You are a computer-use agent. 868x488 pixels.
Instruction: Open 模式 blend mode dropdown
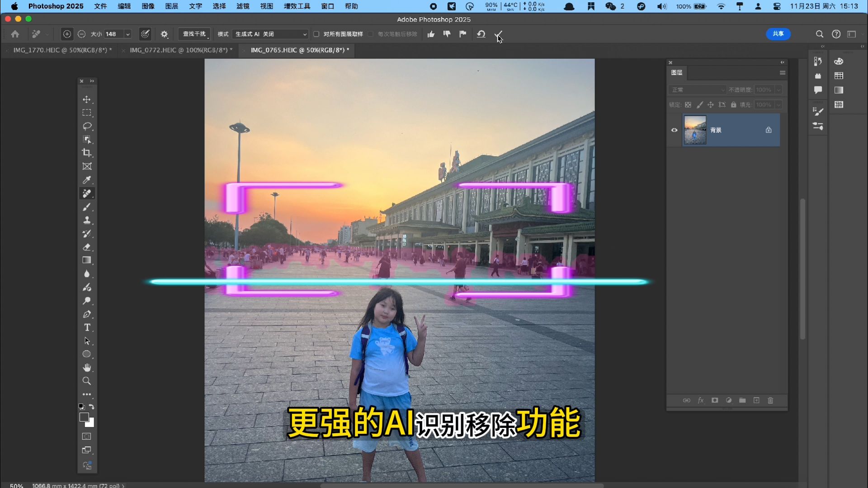click(x=269, y=34)
